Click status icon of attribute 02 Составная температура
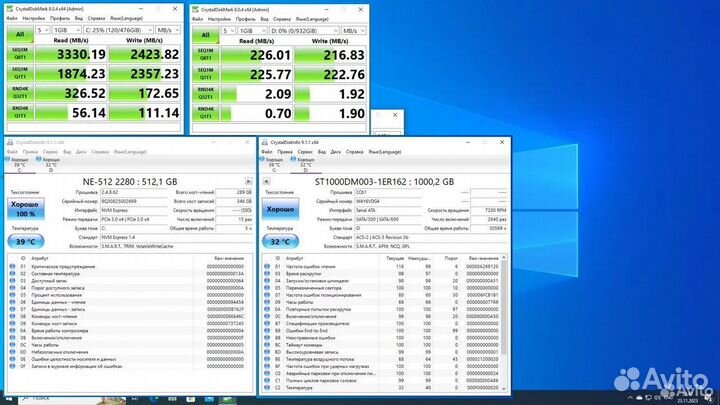 pyautogui.click(x=12, y=274)
